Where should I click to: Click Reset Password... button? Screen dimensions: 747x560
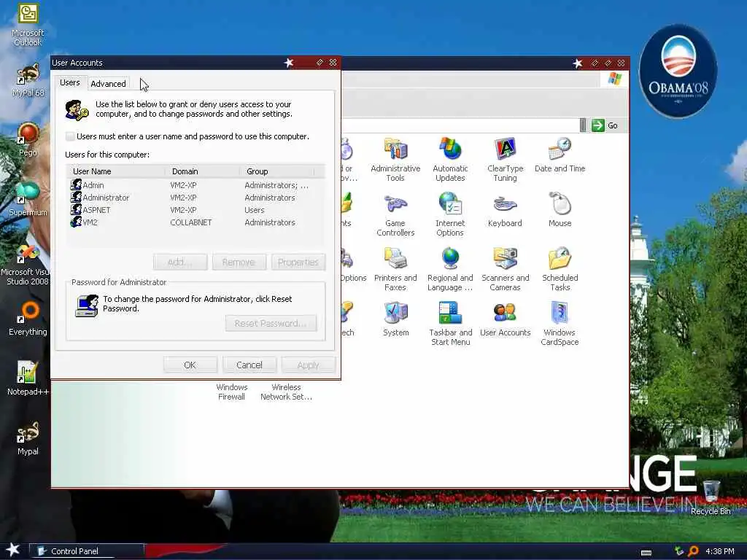coord(271,323)
